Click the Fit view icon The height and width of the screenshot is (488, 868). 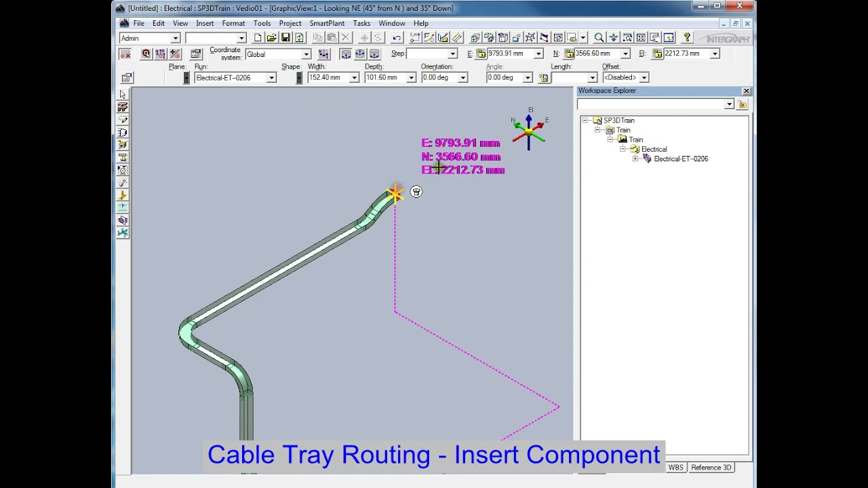point(641,38)
